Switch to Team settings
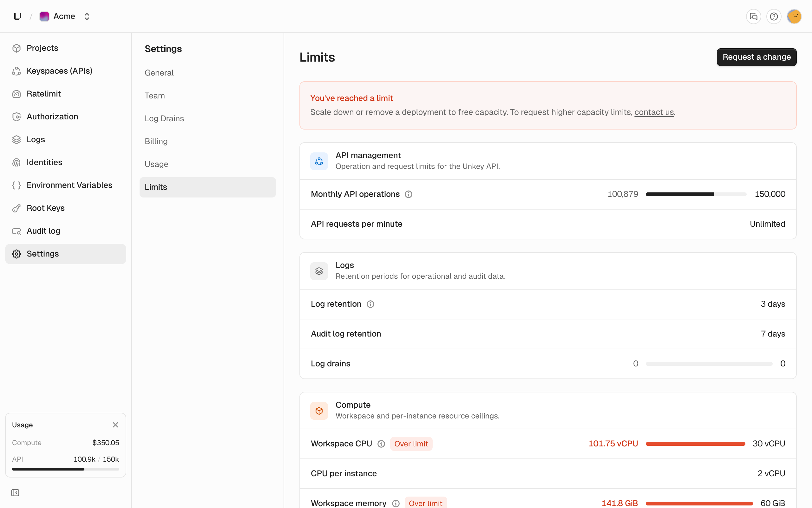This screenshot has width=812, height=508. click(x=207, y=96)
